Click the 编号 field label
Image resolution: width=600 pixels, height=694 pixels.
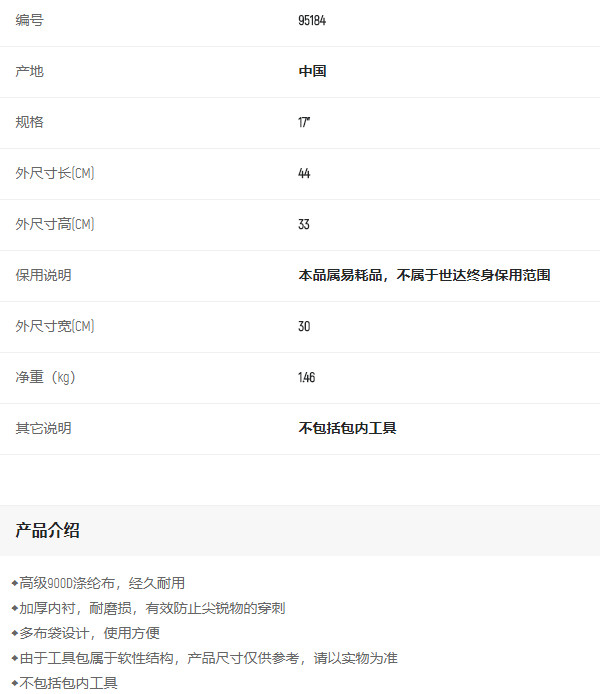[x=29, y=21]
